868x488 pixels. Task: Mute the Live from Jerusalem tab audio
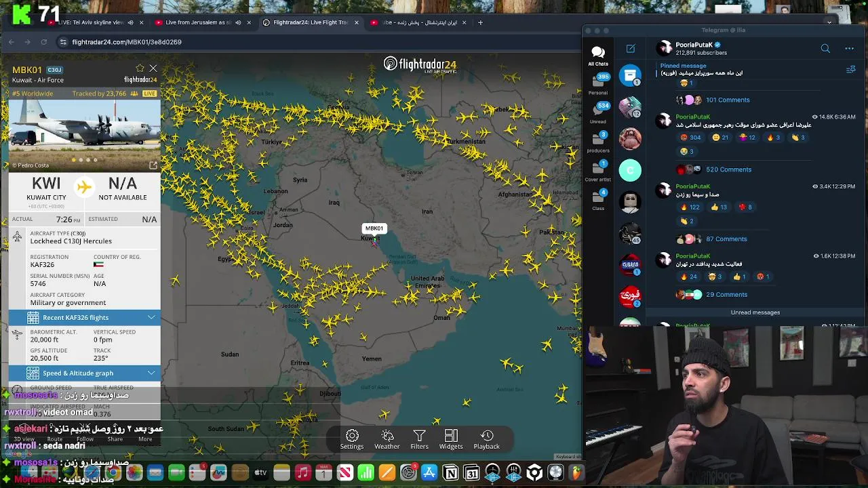point(237,22)
